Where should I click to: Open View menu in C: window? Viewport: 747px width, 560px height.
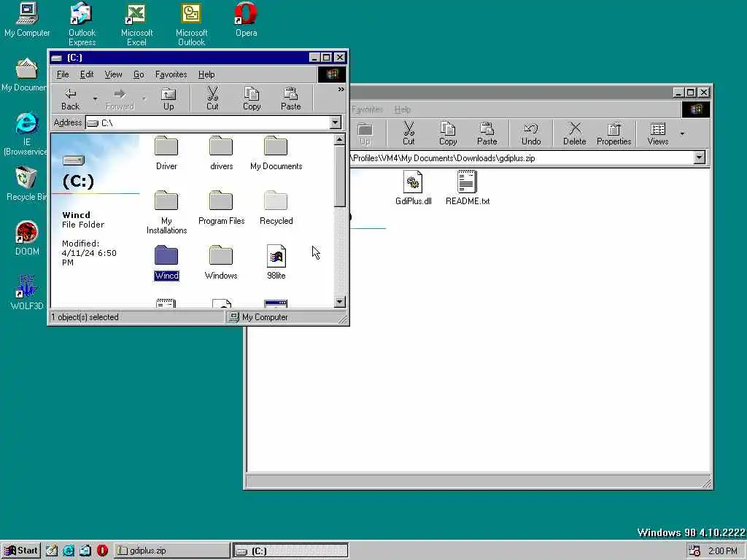click(x=113, y=74)
